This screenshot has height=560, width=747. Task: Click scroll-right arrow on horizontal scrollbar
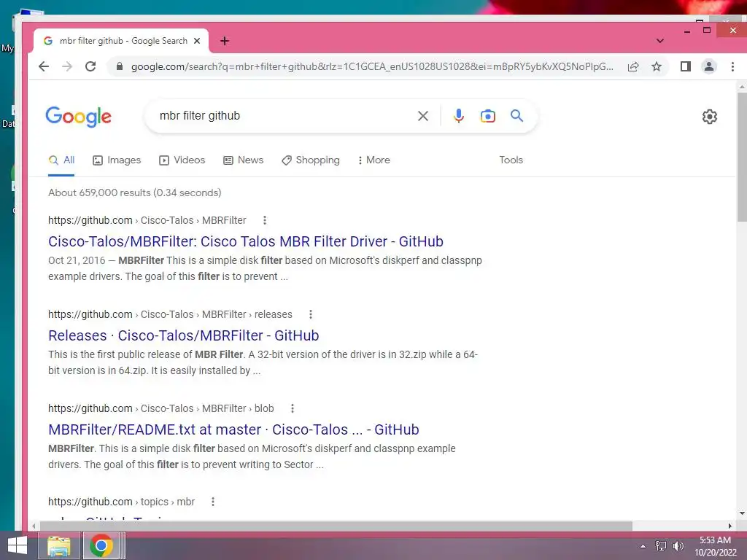[729, 526]
